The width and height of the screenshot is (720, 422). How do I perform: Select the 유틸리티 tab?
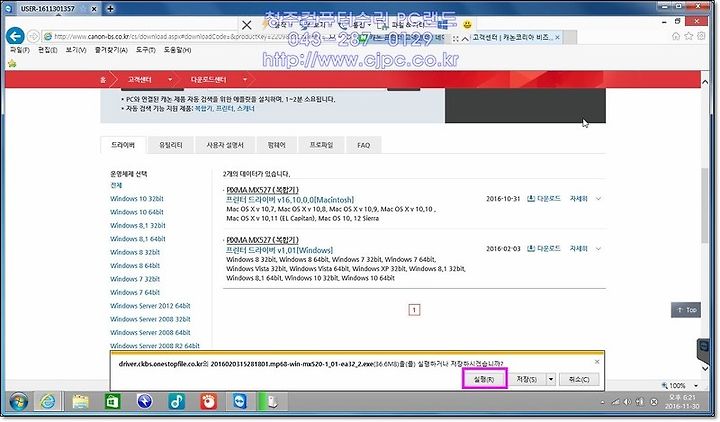(x=171, y=145)
